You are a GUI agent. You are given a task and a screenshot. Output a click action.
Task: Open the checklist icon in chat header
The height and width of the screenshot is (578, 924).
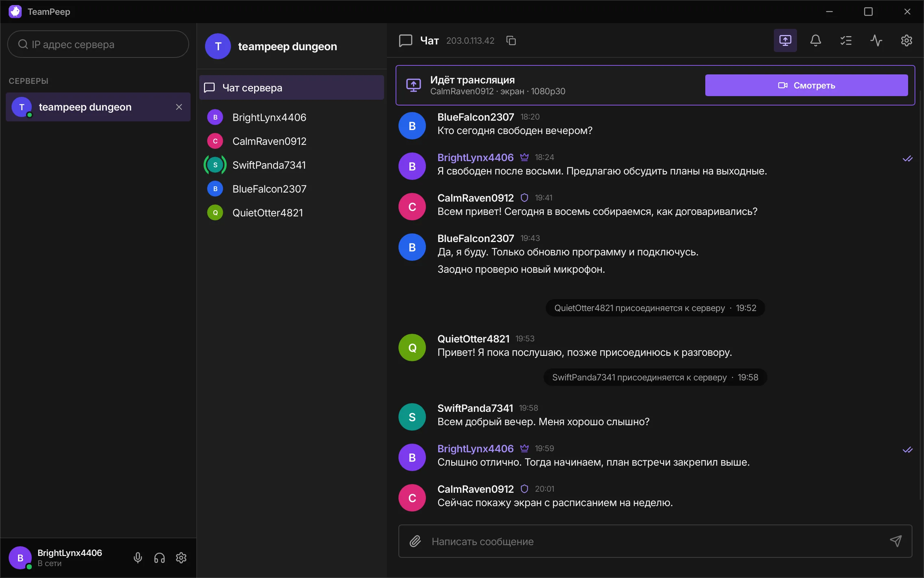846,40
